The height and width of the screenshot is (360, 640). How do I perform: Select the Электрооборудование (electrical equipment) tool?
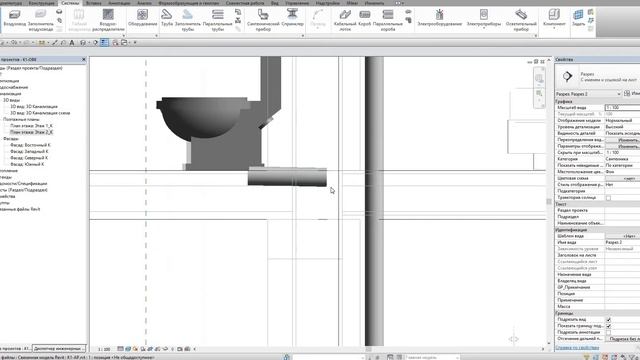coord(440,18)
